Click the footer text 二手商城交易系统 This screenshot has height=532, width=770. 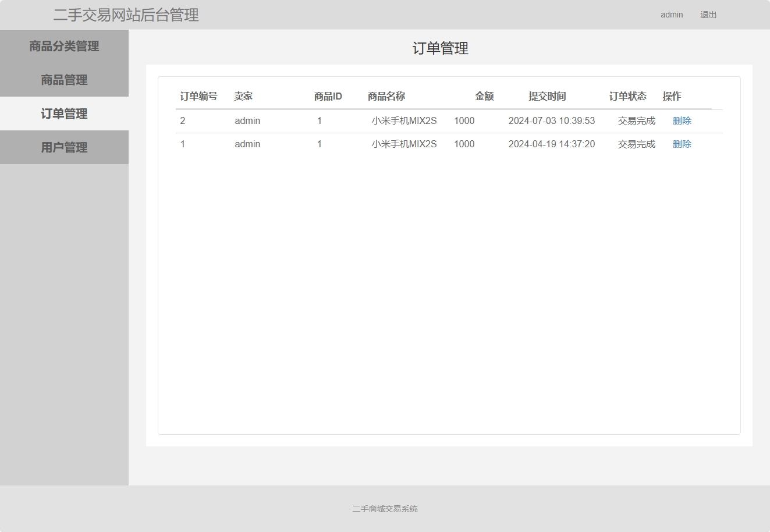(x=385, y=508)
